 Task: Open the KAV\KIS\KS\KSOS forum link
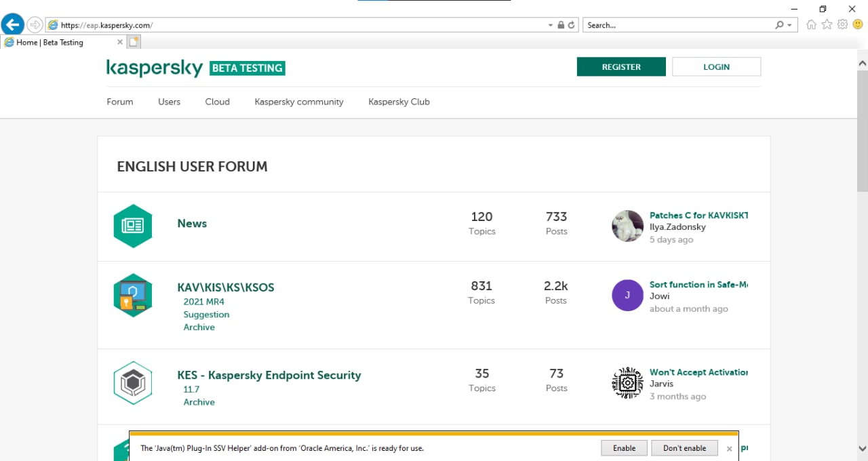coord(226,287)
